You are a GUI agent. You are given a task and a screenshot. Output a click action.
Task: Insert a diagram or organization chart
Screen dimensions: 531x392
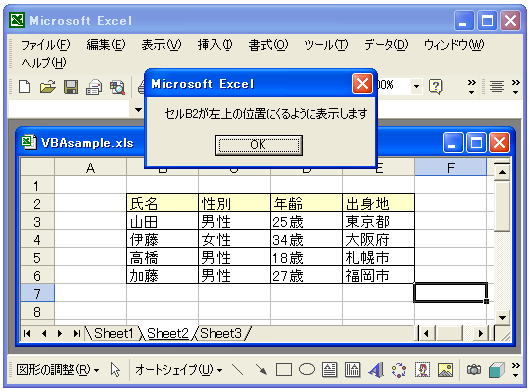coord(399,370)
